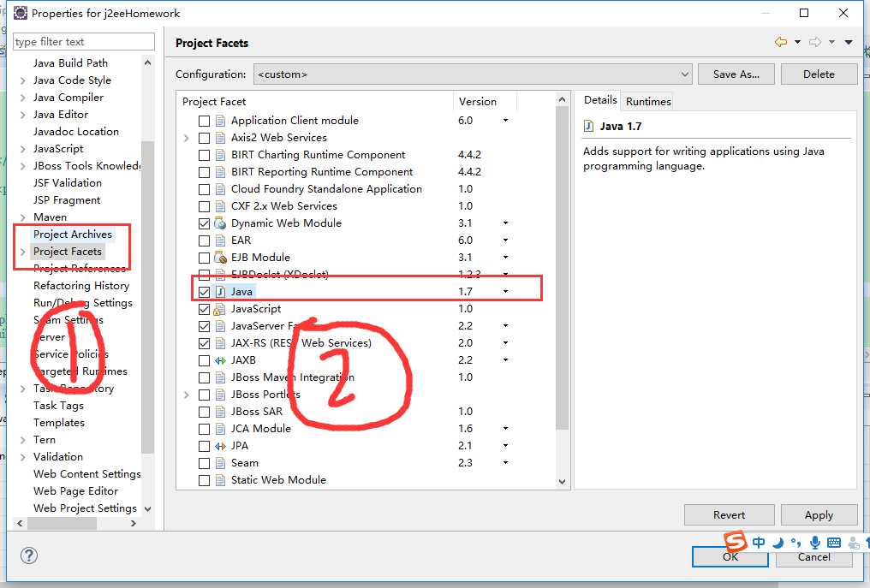870x588 pixels.
Task: Open the Dynamic Web Module version dropdown
Action: tap(505, 223)
